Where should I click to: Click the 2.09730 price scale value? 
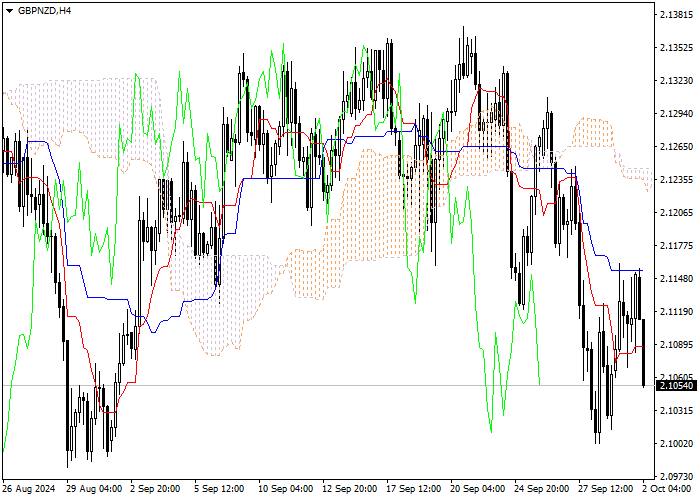click(677, 477)
